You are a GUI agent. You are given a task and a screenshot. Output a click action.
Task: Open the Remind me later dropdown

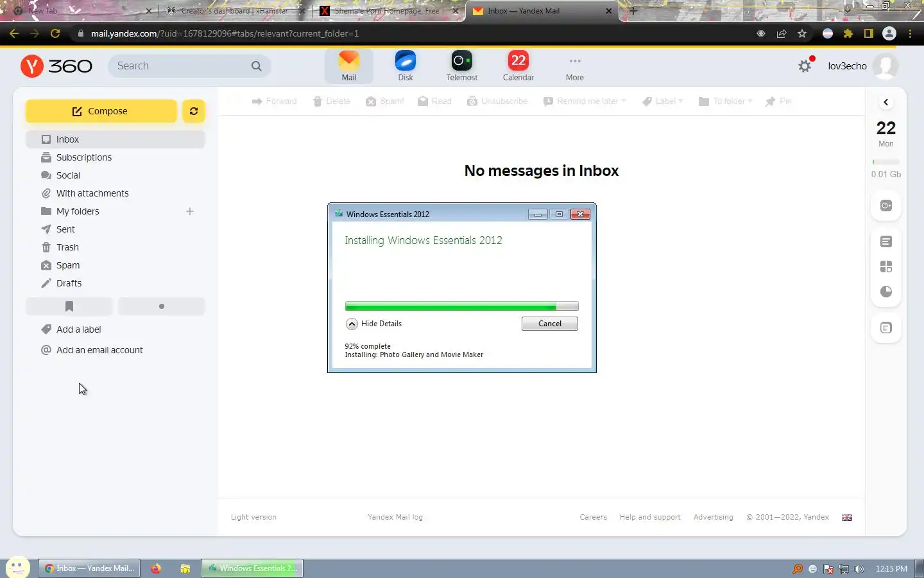tap(585, 101)
